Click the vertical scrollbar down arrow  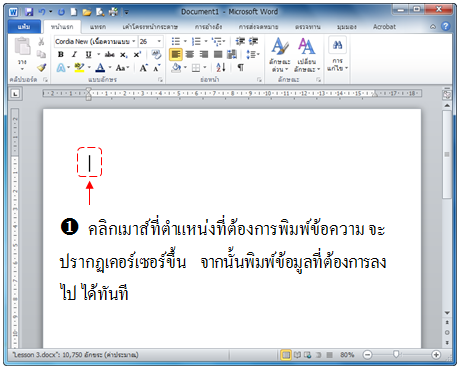point(447,313)
